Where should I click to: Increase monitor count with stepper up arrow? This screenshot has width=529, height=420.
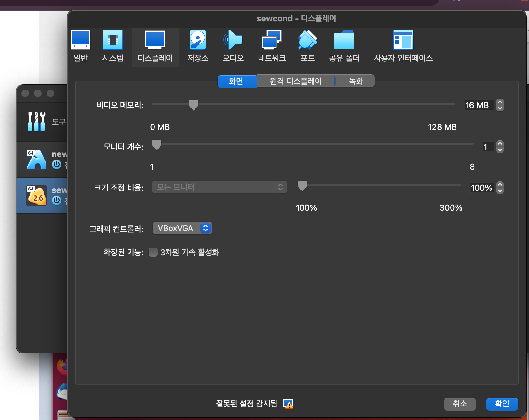pos(500,143)
